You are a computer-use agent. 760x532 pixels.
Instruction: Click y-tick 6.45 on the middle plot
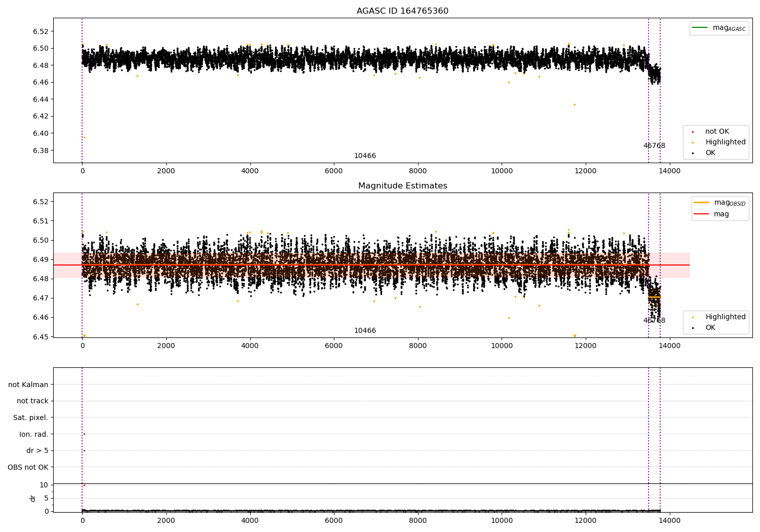(x=40, y=337)
